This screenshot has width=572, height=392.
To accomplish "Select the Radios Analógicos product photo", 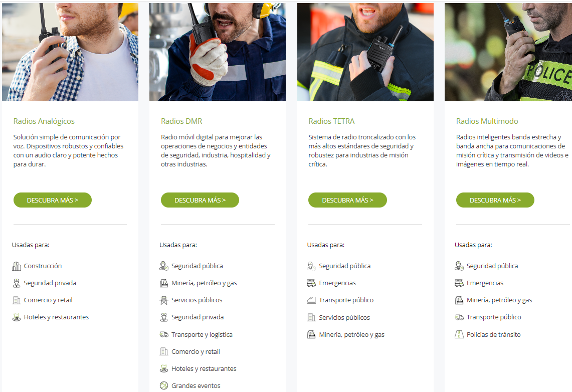I will pos(70,52).
